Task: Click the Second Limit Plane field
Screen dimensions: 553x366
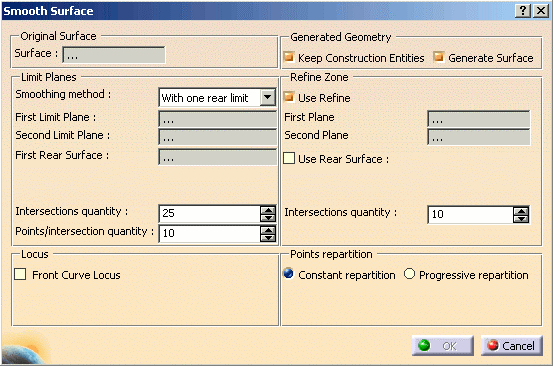Action: point(218,137)
